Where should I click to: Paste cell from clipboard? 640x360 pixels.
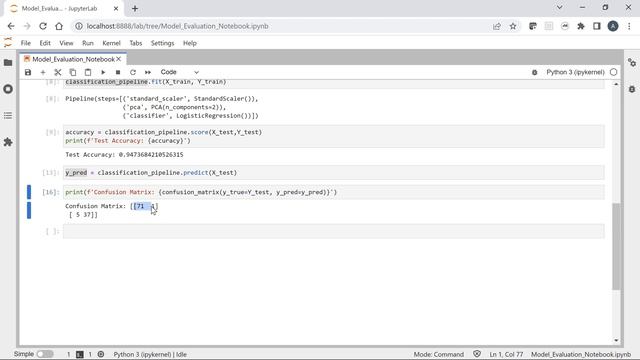pos(88,72)
